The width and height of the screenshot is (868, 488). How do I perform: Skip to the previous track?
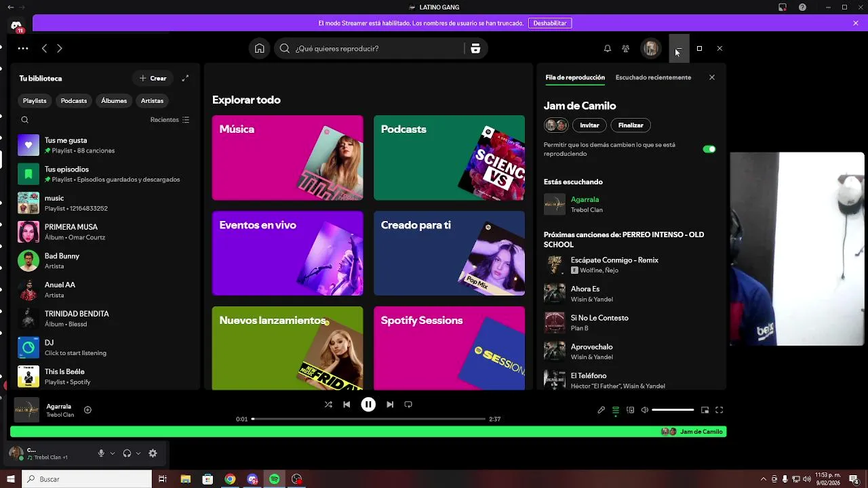tap(347, 405)
